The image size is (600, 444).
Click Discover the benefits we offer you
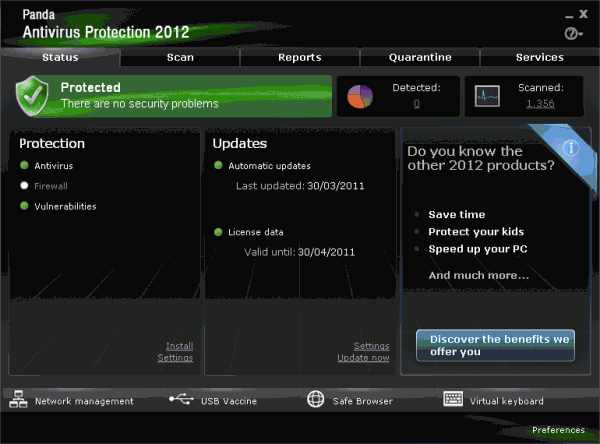[496, 345]
